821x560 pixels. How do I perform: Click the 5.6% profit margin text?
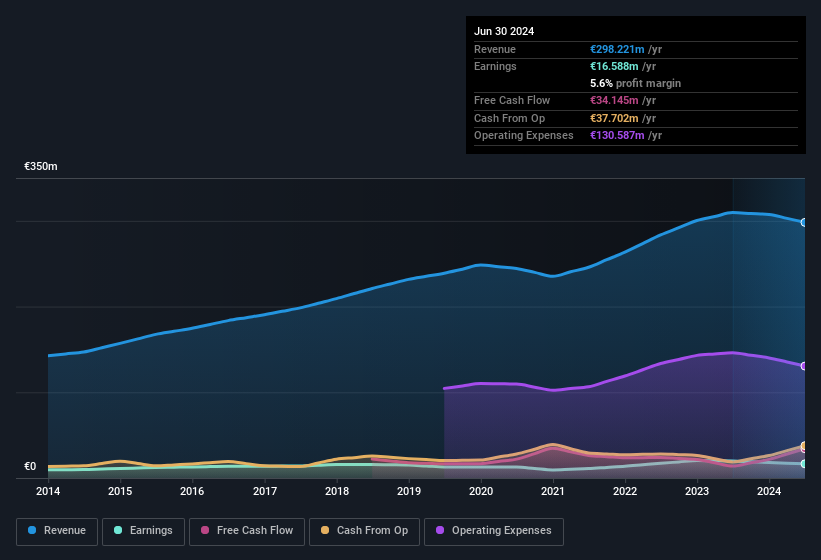click(x=636, y=83)
